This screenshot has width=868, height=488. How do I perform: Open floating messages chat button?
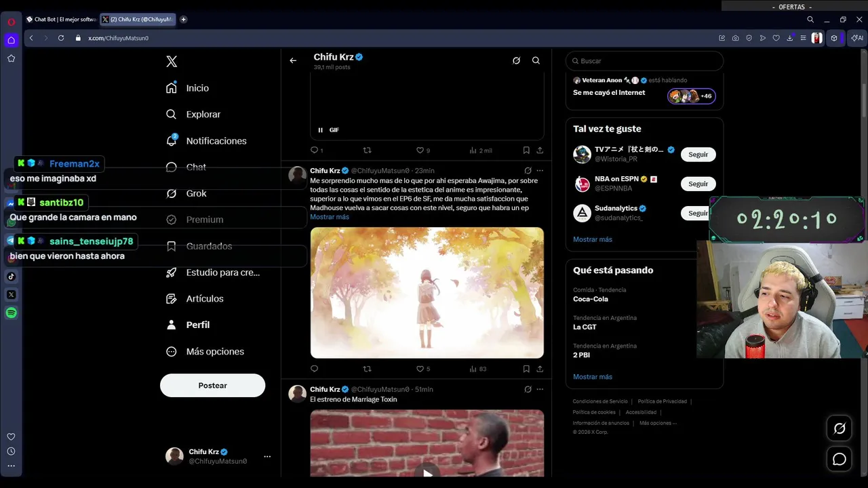840,460
